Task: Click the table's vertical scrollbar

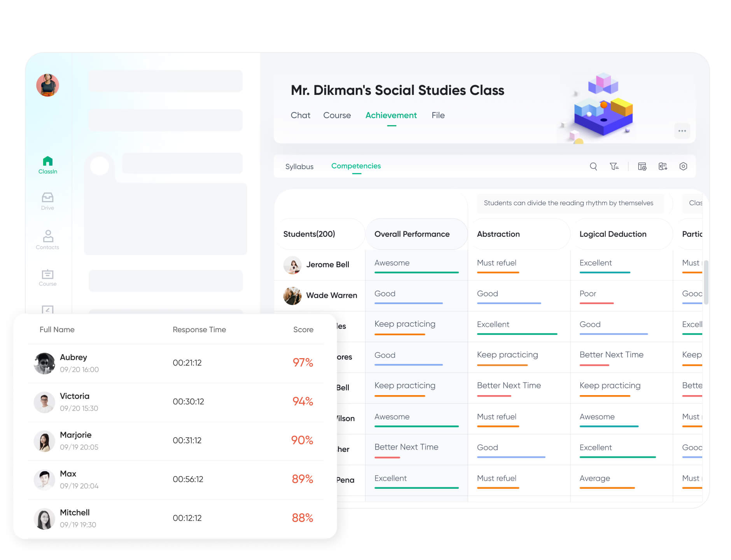Action: click(706, 282)
